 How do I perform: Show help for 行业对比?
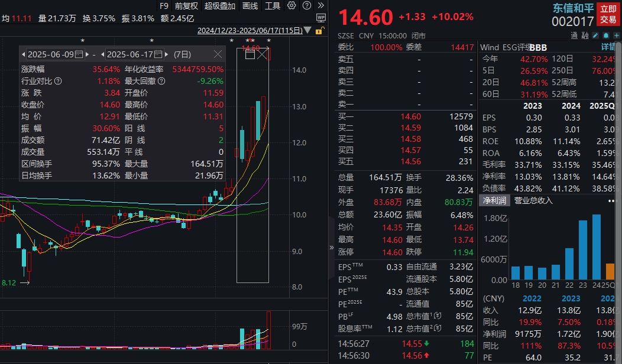click(58, 82)
